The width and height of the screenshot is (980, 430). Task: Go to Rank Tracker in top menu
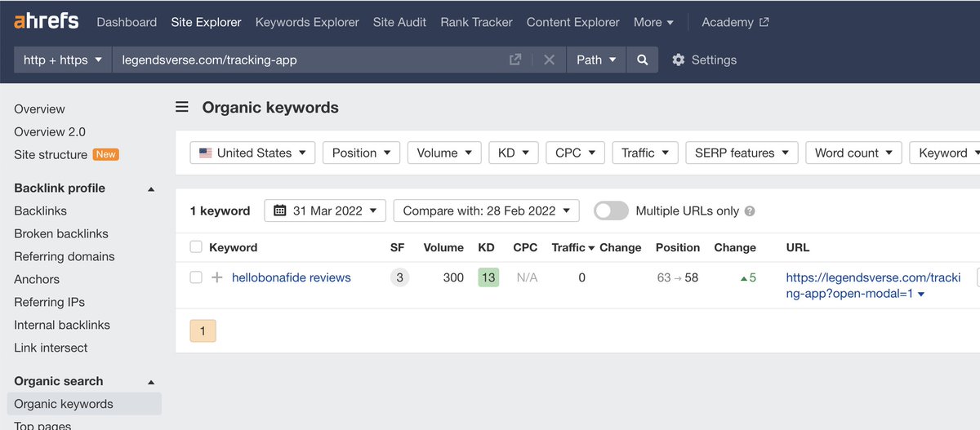(476, 22)
